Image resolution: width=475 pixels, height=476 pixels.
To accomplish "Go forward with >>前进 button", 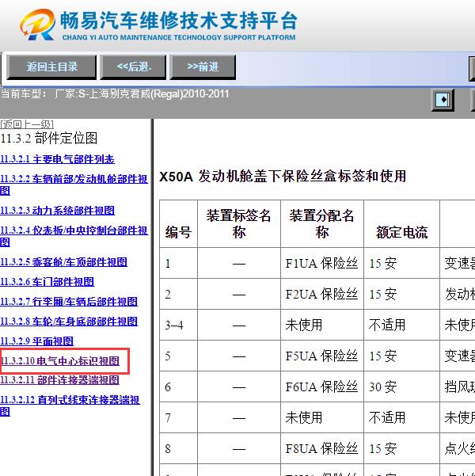I will click(203, 67).
